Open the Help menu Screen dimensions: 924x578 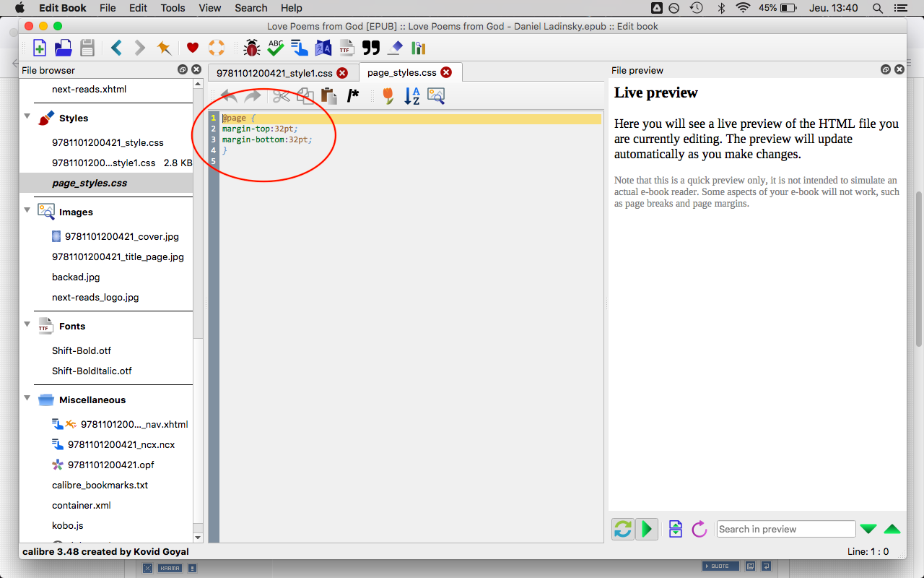[292, 8]
